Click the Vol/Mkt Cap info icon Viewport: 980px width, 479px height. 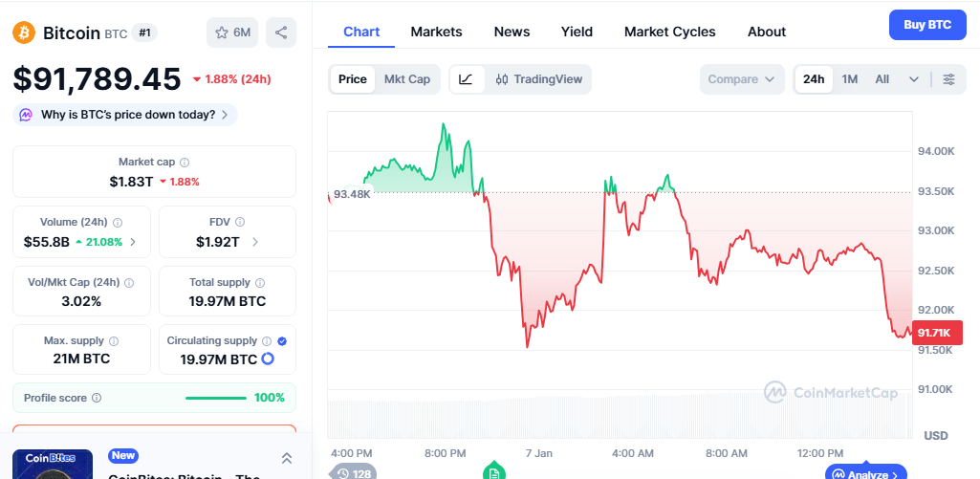coord(129,283)
